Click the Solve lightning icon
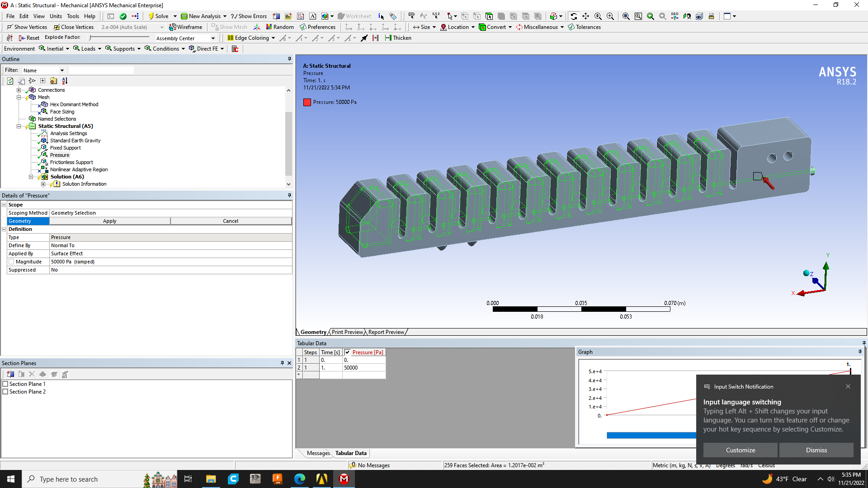This screenshot has width=868, height=488. click(x=151, y=16)
